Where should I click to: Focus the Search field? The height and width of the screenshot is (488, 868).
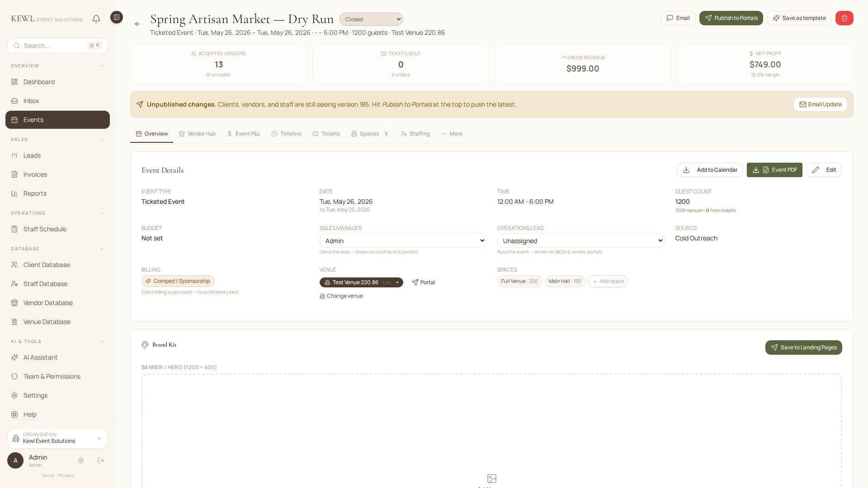tap(57, 46)
